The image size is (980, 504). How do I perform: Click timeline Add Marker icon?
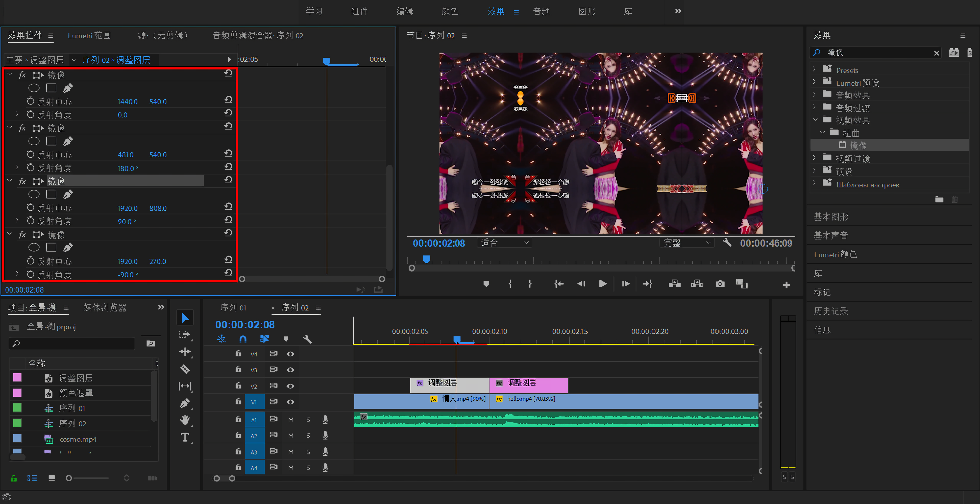(286, 339)
